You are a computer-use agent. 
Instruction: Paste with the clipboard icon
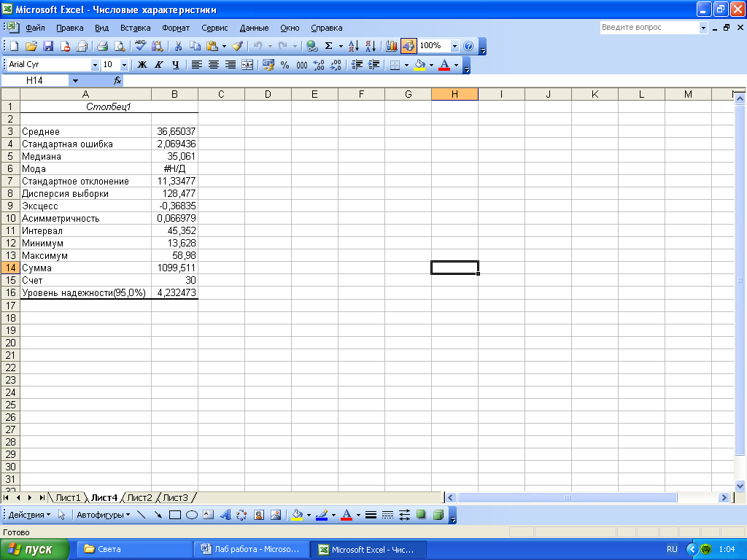pos(212,46)
